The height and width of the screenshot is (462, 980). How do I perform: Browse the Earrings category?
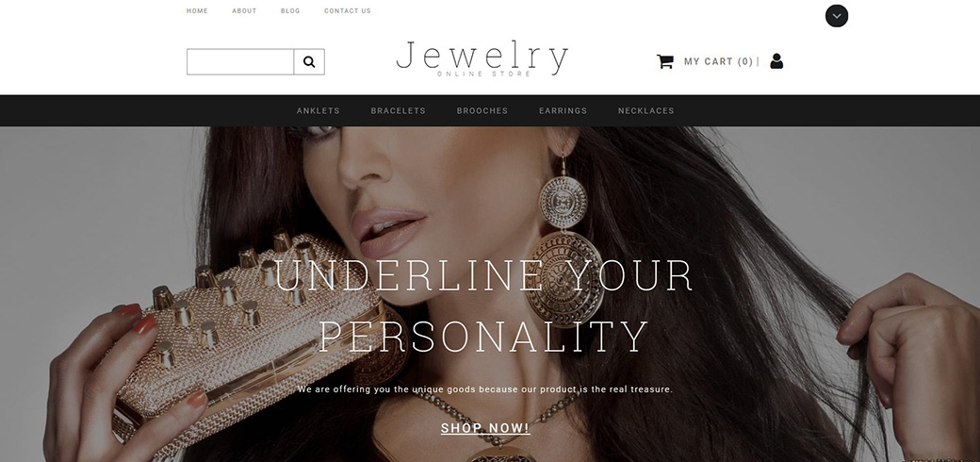pos(563,110)
